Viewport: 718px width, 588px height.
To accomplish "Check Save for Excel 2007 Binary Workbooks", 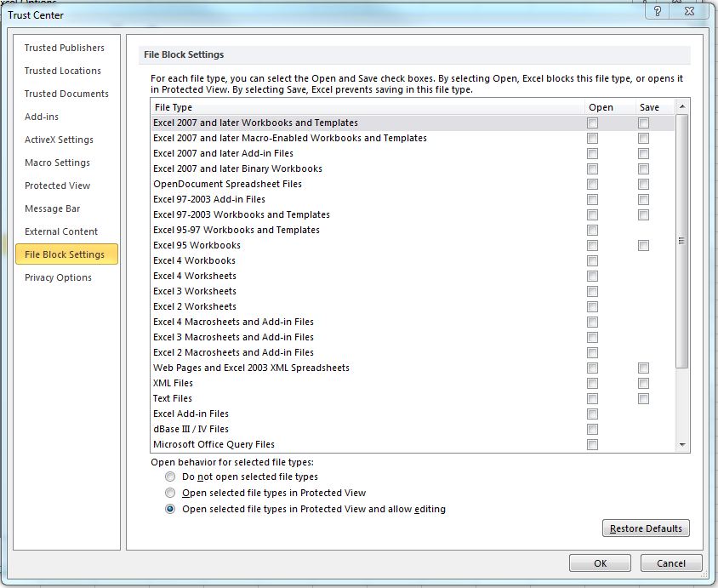I will coord(643,169).
